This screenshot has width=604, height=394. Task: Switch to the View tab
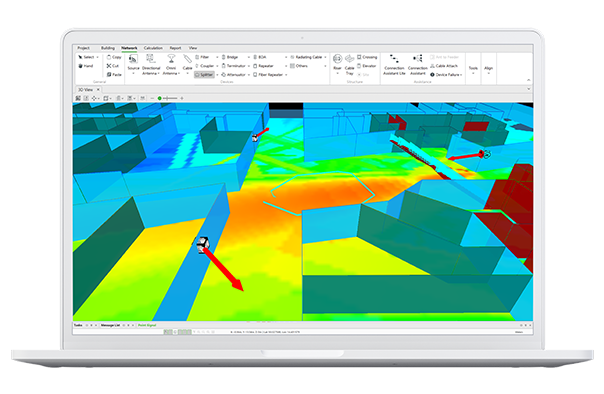pos(193,48)
